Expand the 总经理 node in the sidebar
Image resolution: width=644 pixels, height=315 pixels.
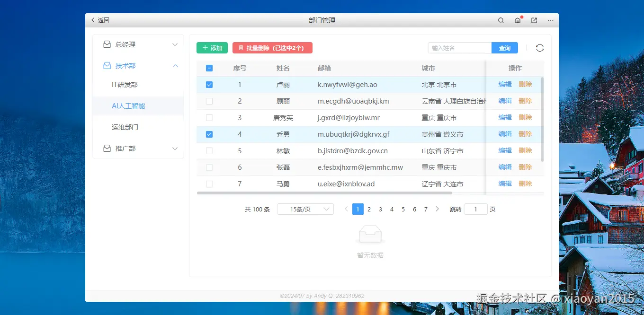tap(175, 44)
